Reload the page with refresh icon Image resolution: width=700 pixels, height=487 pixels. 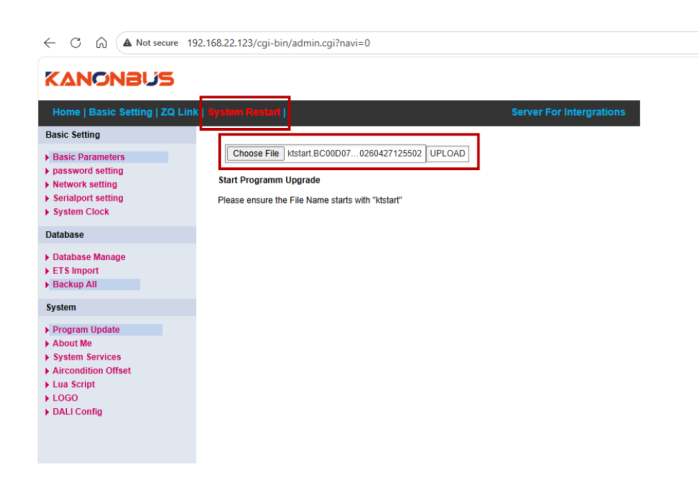[75, 43]
